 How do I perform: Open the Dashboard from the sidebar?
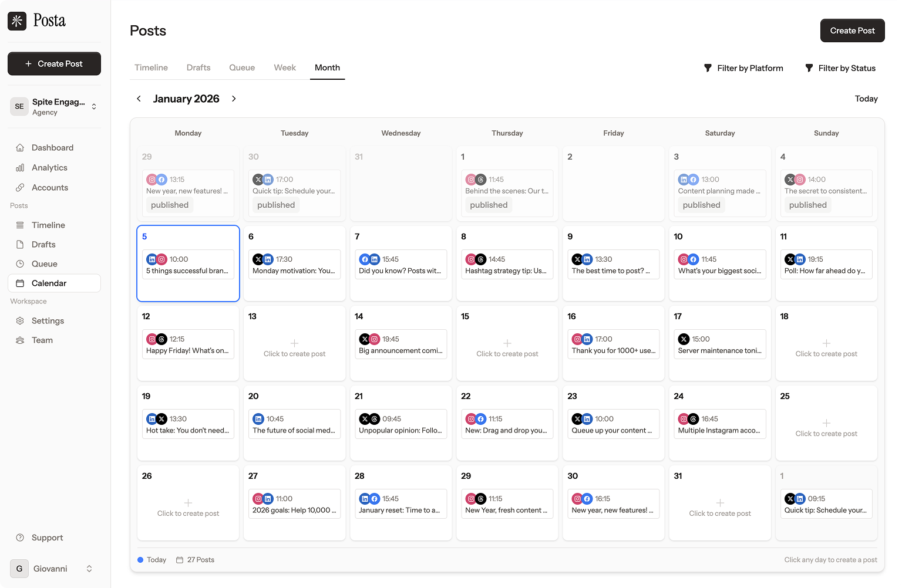tap(52, 147)
